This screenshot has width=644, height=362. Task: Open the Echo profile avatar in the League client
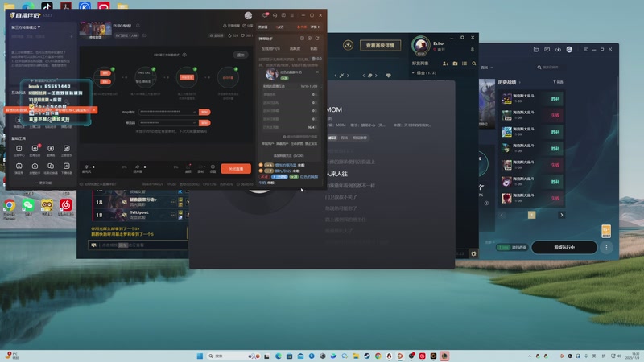pos(420,45)
